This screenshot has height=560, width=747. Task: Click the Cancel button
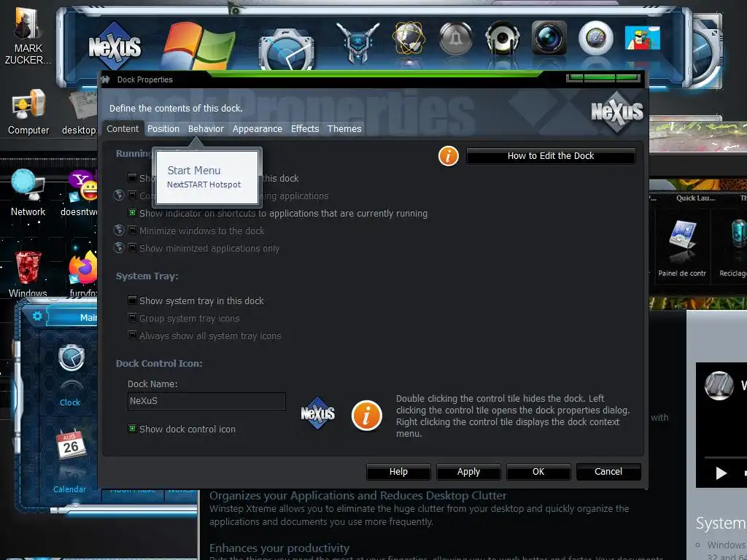(608, 472)
